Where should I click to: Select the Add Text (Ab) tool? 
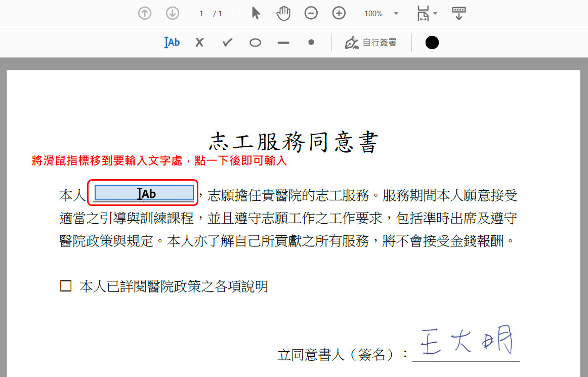[172, 43]
